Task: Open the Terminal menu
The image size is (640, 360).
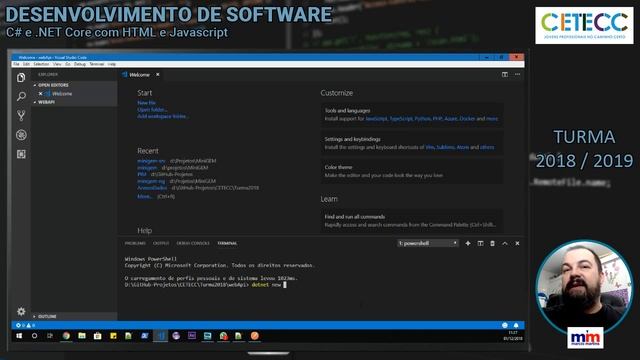Action: coord(97,64)
